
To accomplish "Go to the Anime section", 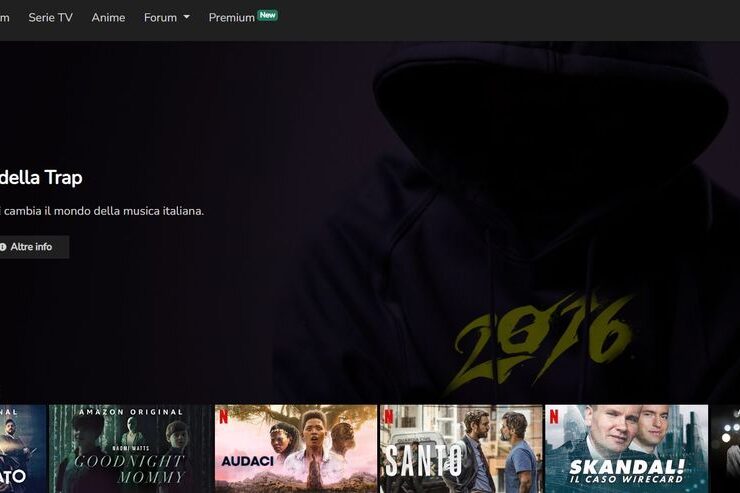I will point(108,17).
